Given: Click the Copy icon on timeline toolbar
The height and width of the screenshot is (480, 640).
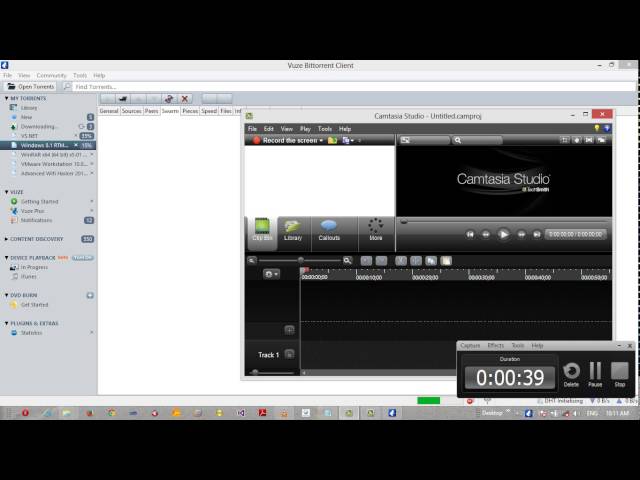Looking at the screenshot, I should [431, 261].
